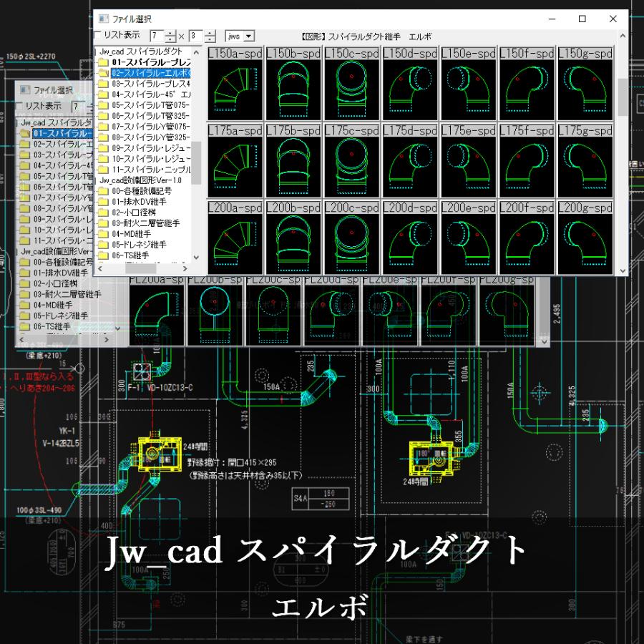Open the jws file format dropdown
Screen dimensions: 644x644
coord(248,36)
